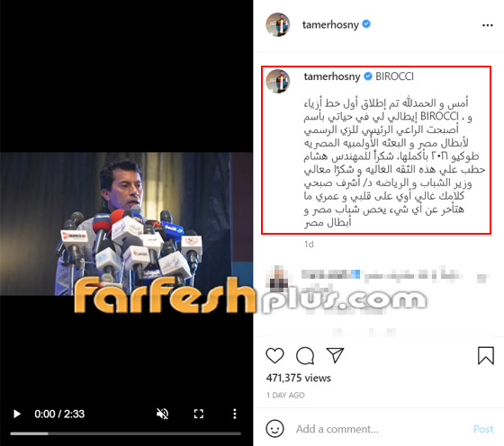Click tamerhosny username in caption
Viewport: 504px width, 446px height.
tap(332, 76)
